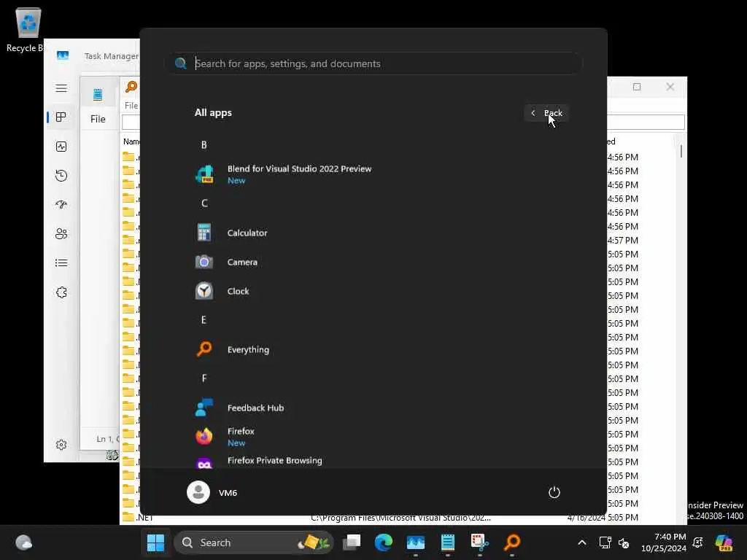The width and height of the screenshot is (747, 560).
Task: Open Task Manager settings gear
Action: click(x=61, y=445)
